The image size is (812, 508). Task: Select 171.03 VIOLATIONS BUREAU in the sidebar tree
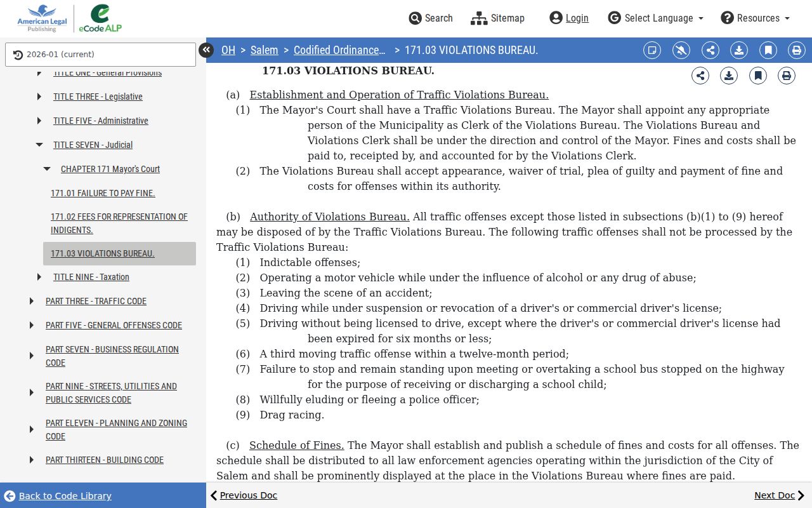click(119, 253)
